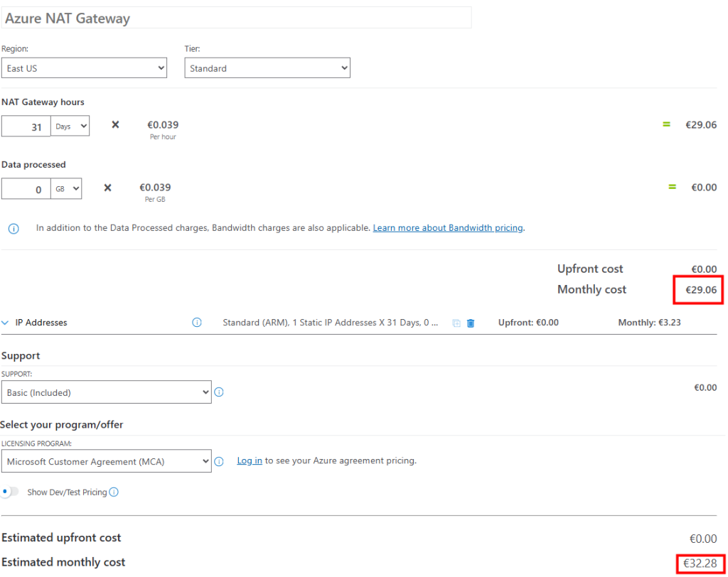This screenshot has width=728, height=577.
Task: Click the Estimated upfront cost value €0.00
Action: (x=703, y=539)
